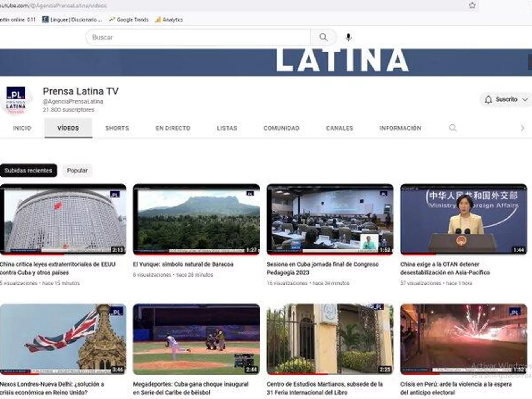Expand the Suscrito dropdown chevron
Screen dimensions: 532x399
click(525, 99)
